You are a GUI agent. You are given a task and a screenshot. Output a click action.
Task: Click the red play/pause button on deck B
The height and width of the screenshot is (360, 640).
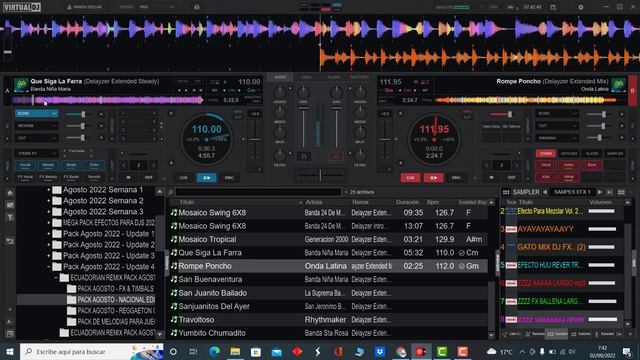point(433,178)
